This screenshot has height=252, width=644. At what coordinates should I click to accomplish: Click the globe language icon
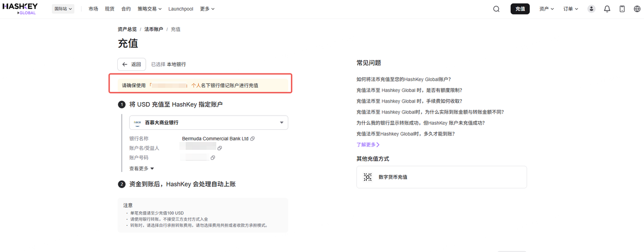636,9
